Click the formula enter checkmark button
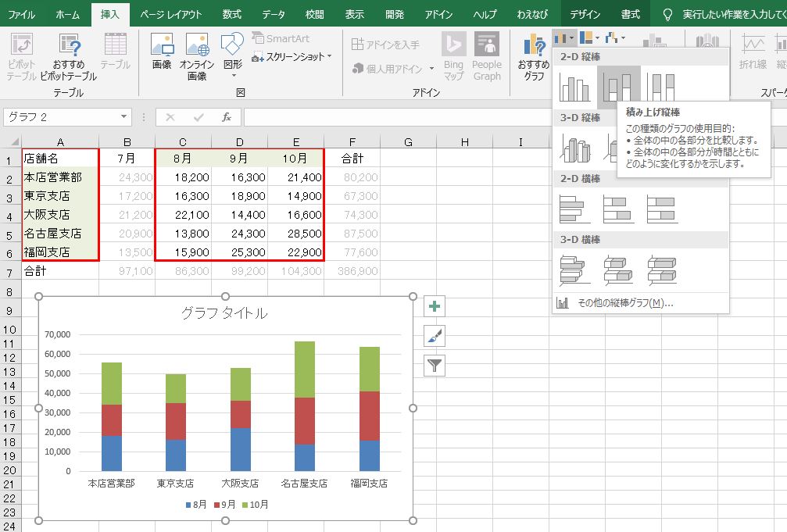This screenshot has width=787, height=532. pos(199,117)
